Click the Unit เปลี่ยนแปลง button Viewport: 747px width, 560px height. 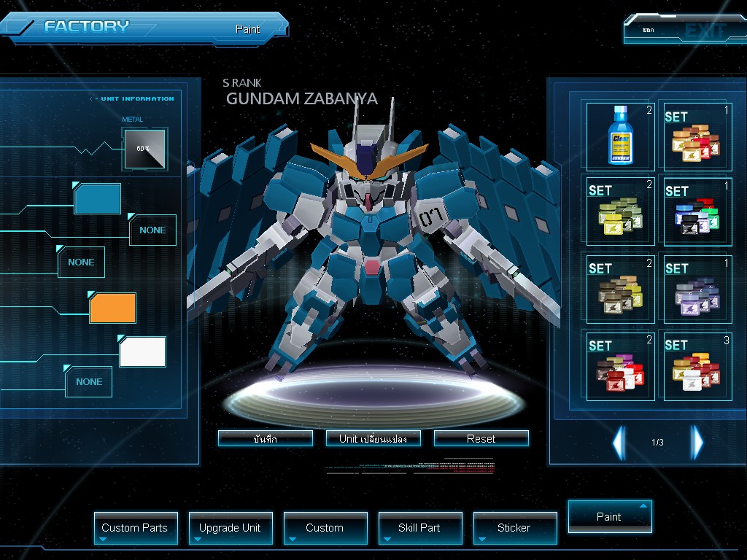[x=373, y=438]
